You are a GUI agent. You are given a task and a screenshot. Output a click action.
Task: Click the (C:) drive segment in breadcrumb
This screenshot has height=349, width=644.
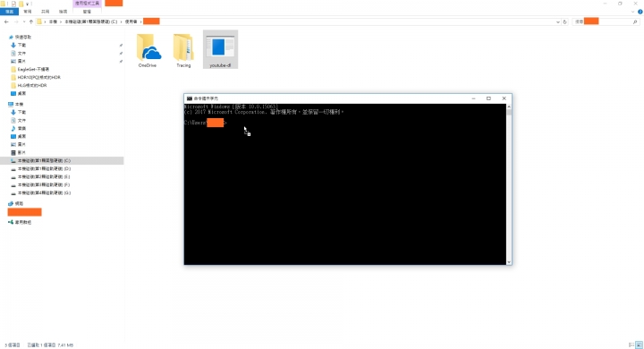click(90, 21)
